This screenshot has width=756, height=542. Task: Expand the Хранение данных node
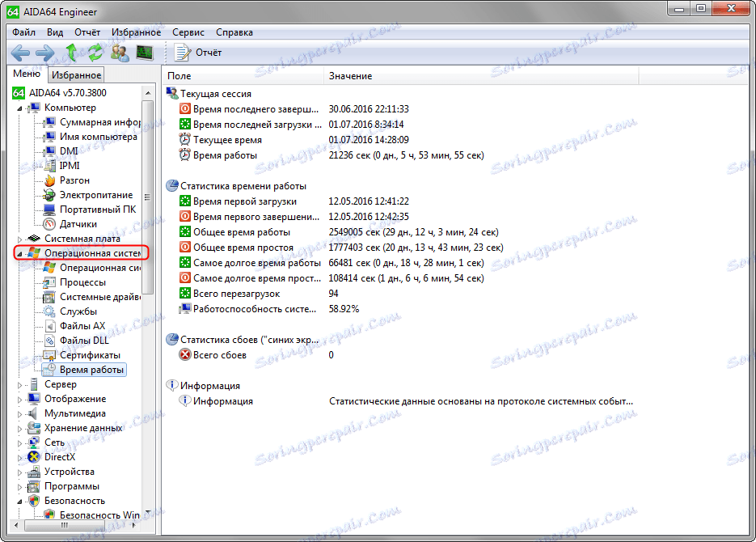point(19,428)
